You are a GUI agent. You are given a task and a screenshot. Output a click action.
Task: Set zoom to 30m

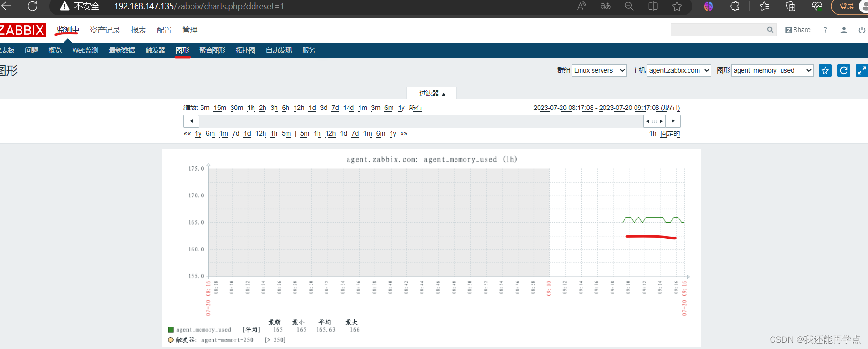tap(237, 108)
